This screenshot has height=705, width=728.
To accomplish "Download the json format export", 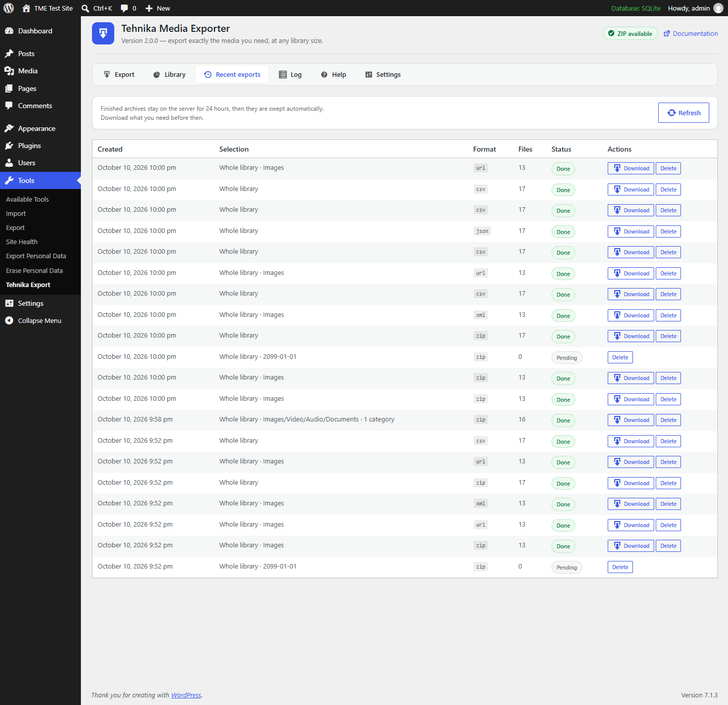I will [631, 231].
